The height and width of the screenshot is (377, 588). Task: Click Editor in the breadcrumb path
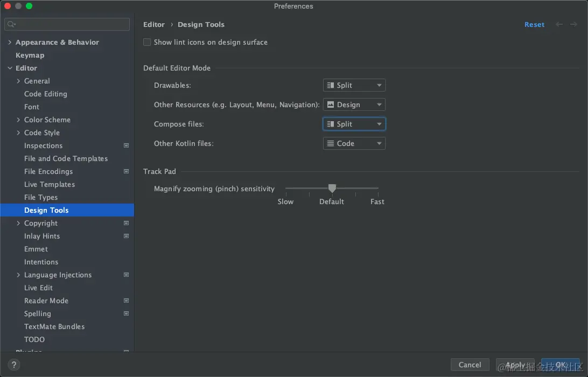[154, 24]
